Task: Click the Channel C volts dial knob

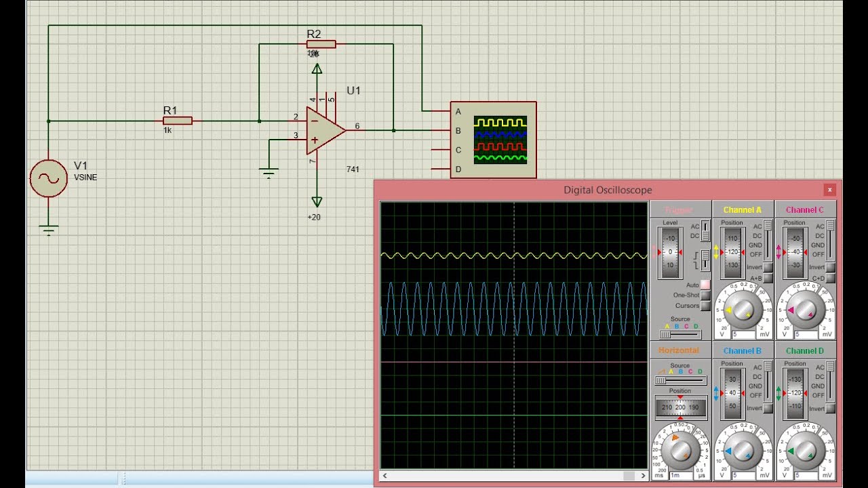Action: point(806,310)
